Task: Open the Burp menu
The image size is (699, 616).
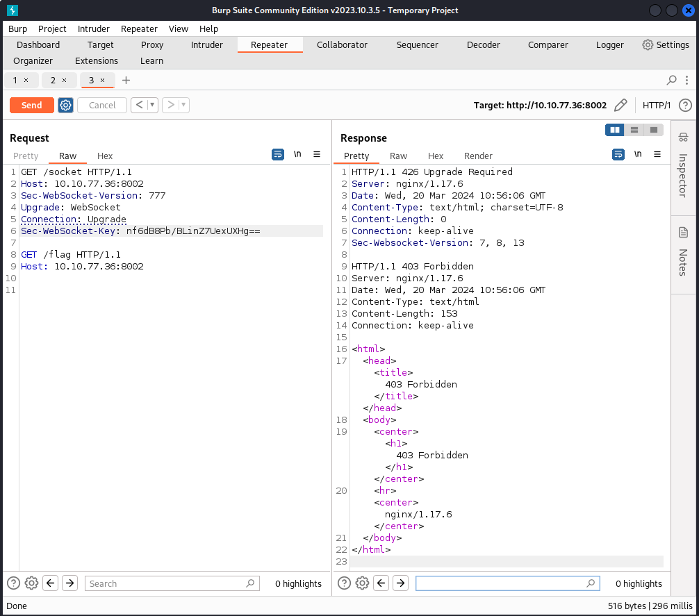Action: pyautogui.click(x=18, y=29)
